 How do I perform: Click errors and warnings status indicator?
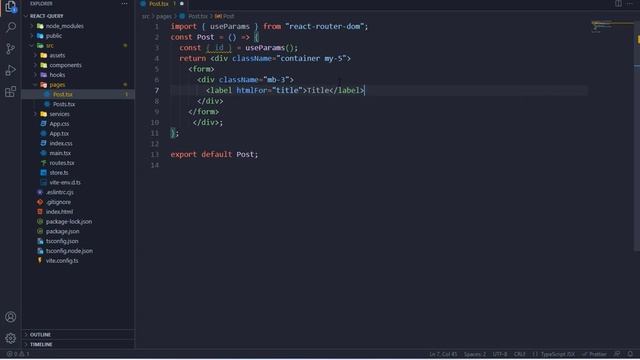click(x=18, y=354)
